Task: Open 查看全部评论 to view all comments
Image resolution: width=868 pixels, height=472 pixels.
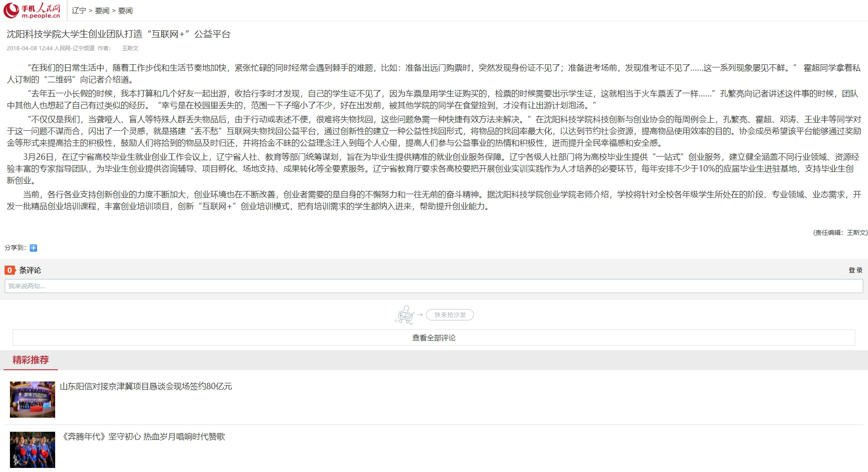Action: 434,338
